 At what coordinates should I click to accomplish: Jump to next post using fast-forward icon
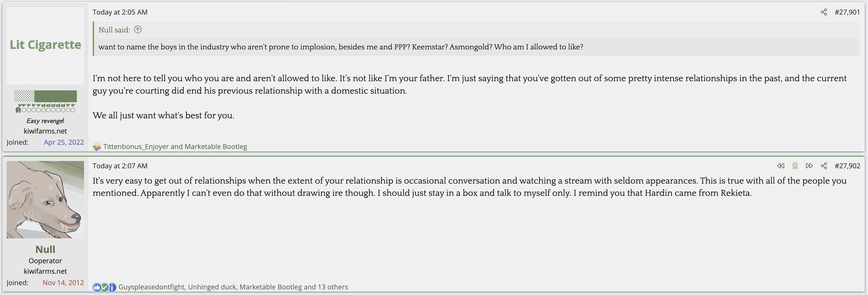pos(809,166)
